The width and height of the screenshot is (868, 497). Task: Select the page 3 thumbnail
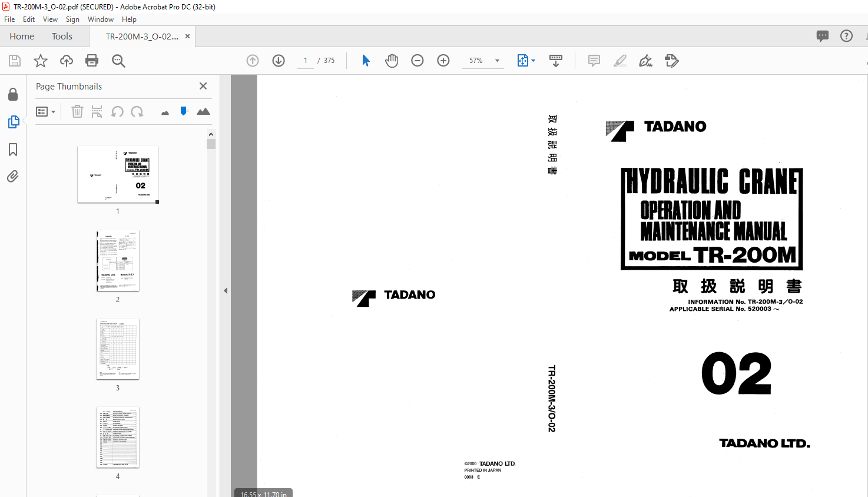(x=118, y=349)
